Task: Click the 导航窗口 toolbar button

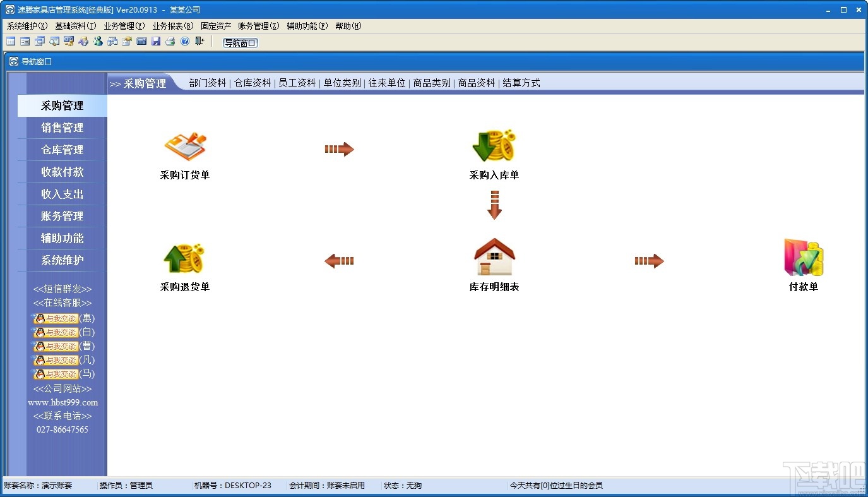Action: pos(240,43)
